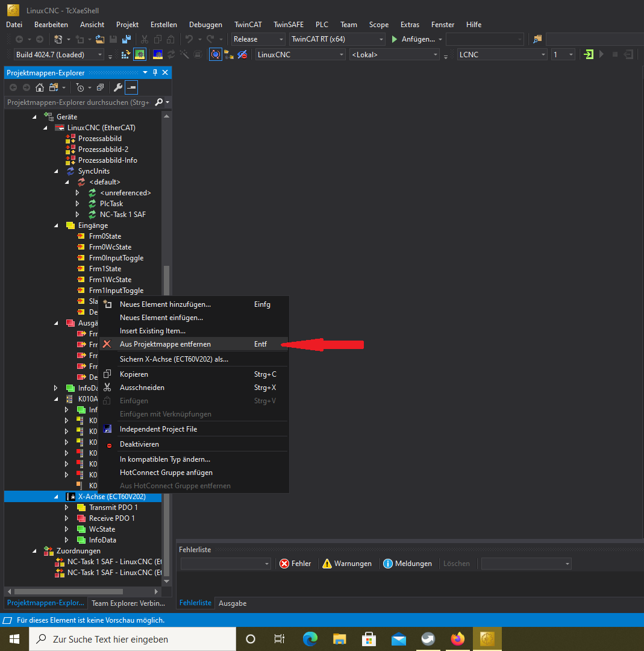Screen dimensions: 644x651
Task: Open Microsoft Edge from taskbar
Action: coord(310,639)
